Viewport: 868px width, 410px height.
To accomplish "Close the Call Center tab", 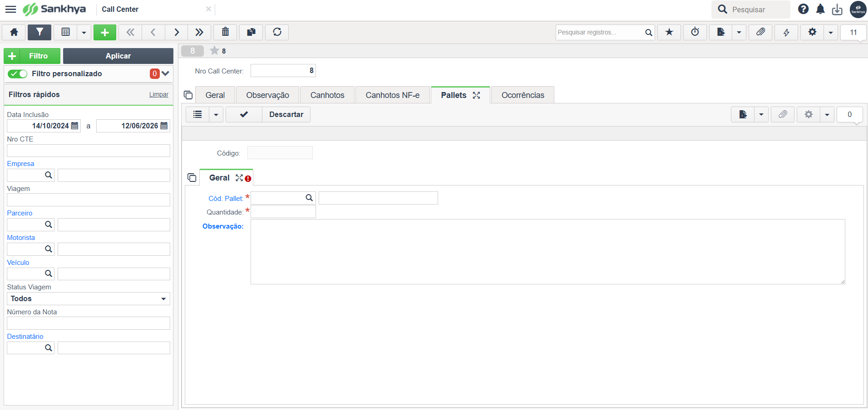I will pyautogui.click(x=208, y=9).
